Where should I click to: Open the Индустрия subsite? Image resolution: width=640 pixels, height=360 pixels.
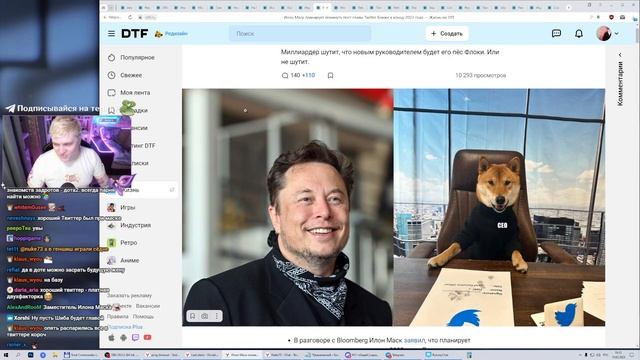[136, 225]
